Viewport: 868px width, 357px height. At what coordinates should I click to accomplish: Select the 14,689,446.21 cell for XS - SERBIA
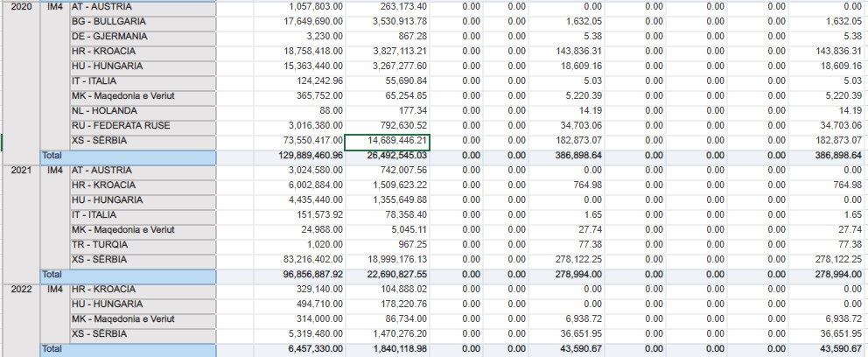coord(387,142)
